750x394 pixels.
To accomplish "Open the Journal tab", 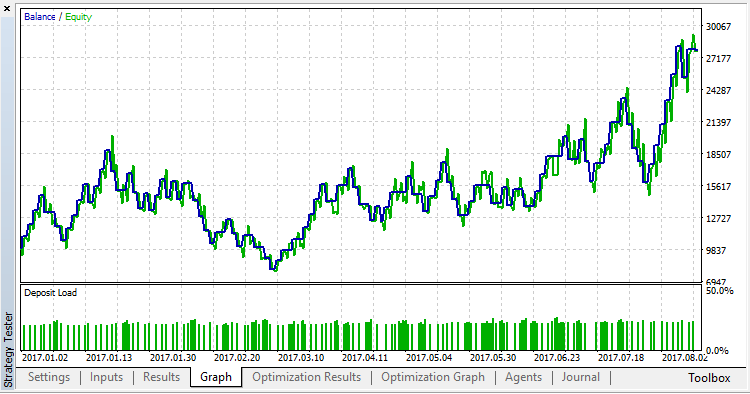I will coord(581,377).
